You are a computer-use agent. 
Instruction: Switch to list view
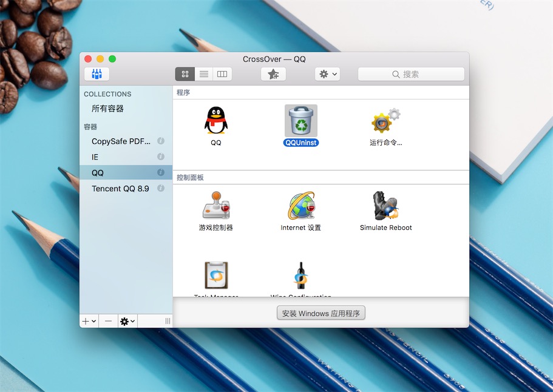pos(204,74)
